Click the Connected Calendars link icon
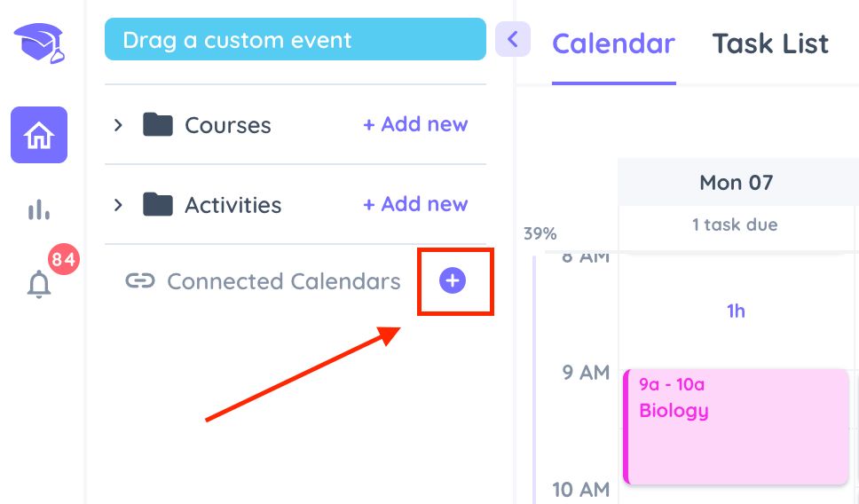859x504 pixels. pyautogui.click(x=140, y=281)
